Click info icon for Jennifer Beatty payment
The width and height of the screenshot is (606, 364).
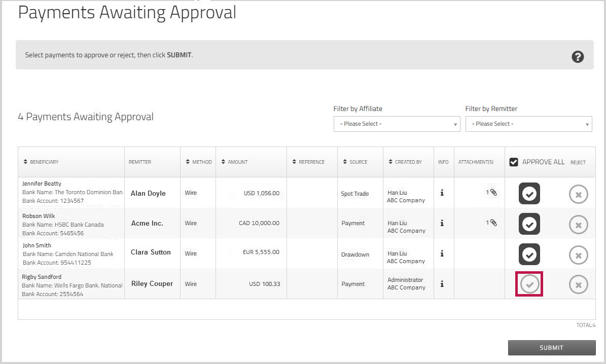[442, 193]
